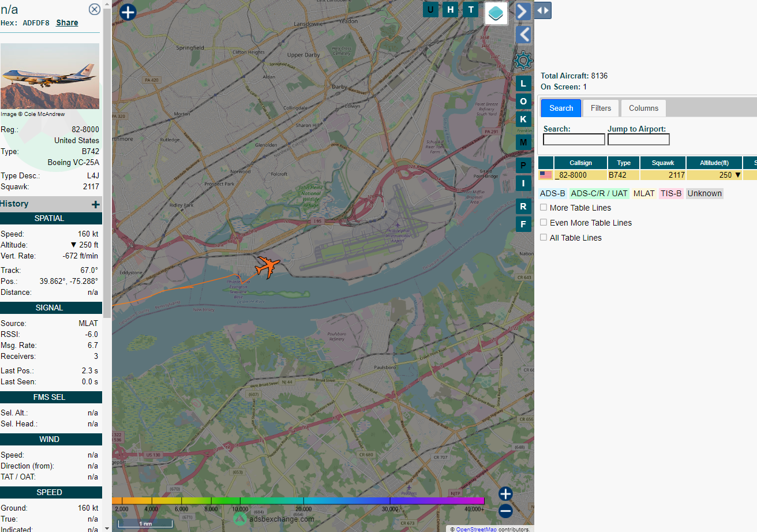Switch to the Search tab
Image resolution: width=757 pixels, height=532 pixels.
(561, 108)
